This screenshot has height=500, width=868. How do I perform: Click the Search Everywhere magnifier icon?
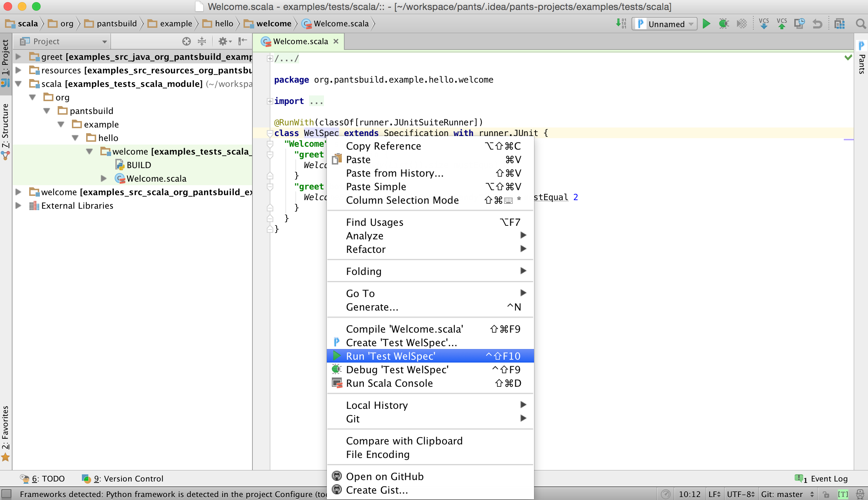click(861, 24)
